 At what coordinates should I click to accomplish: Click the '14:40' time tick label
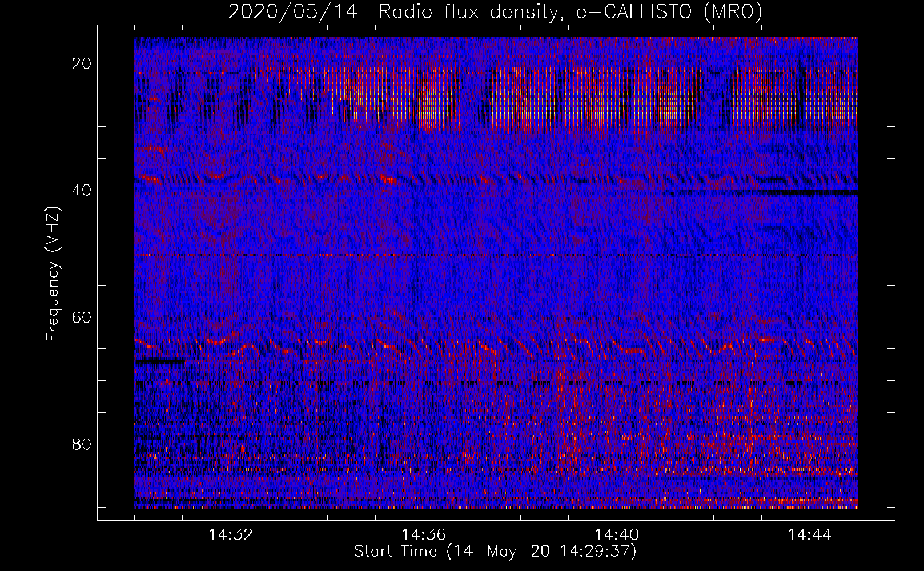[x=617, y=535]
